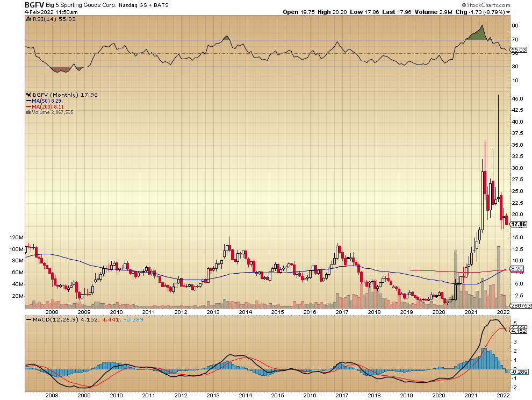Open the StockCharts.com attribution link
Screen dimensions: 532x400
(x=486, y=5)
